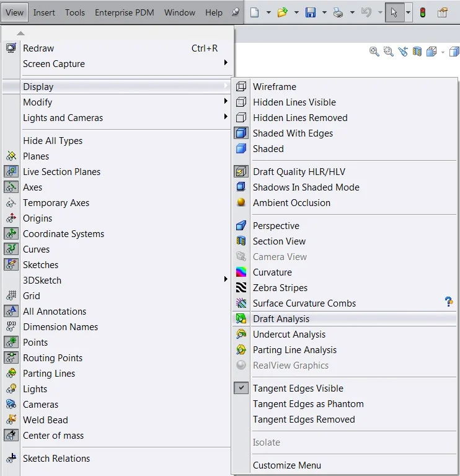Expand the 3DSketch submenu arrow
460x476 pixels.
click(226, 279)
